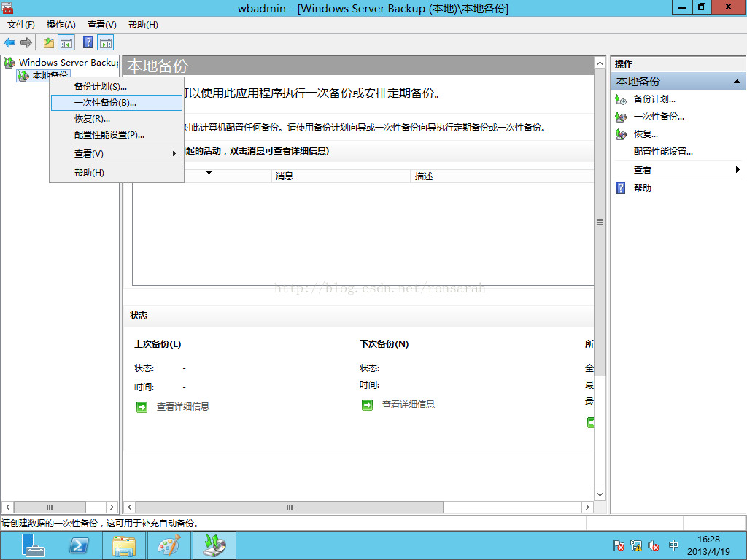
Task: Click 查看详细信息 link under 下次备份
Action: tap(409, 405)
